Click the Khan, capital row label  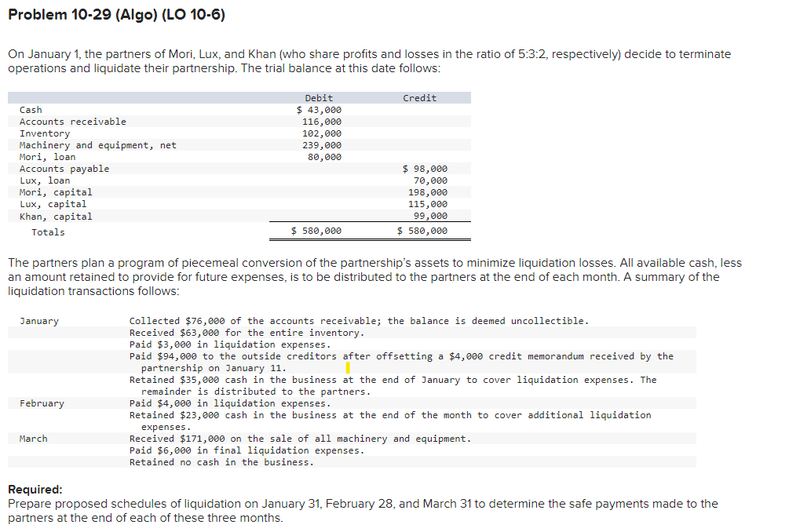[x=56, y=217]
